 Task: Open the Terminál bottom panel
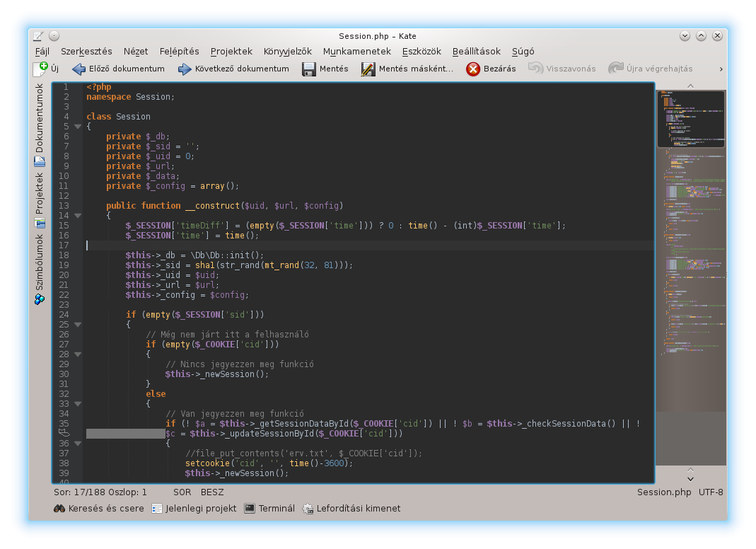(x=269, y=509)
